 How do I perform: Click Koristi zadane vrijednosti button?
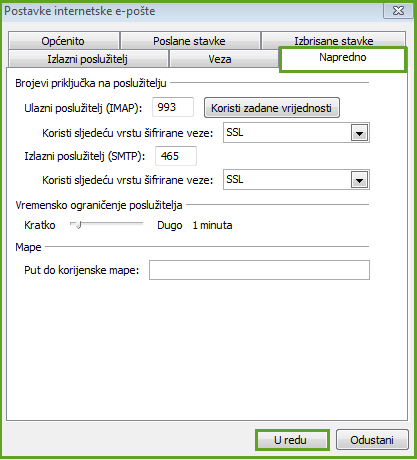[272, 108]
